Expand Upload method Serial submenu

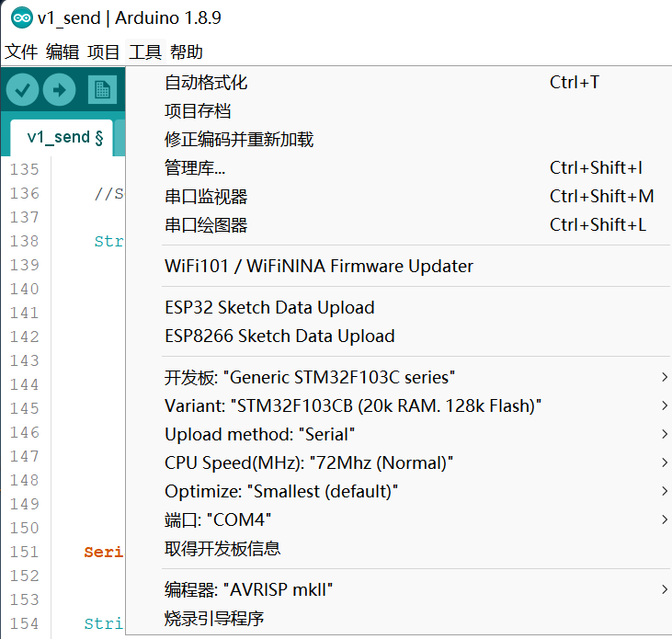398,434
